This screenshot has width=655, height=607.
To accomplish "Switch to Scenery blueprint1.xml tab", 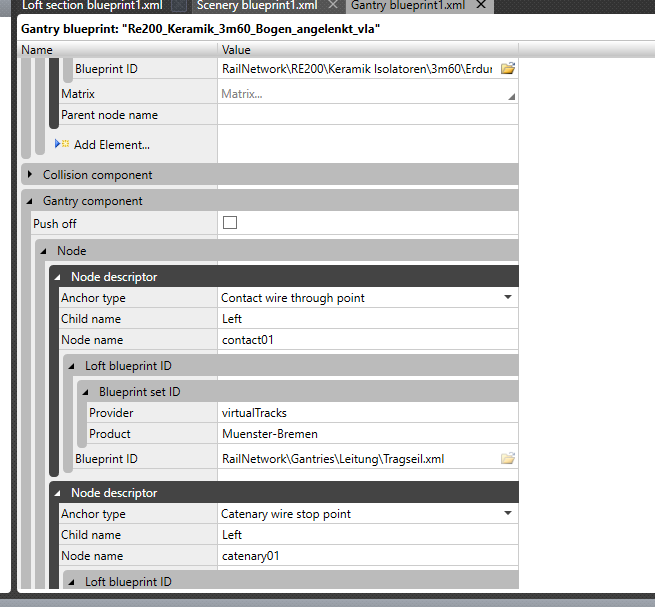I will (257, 5).
